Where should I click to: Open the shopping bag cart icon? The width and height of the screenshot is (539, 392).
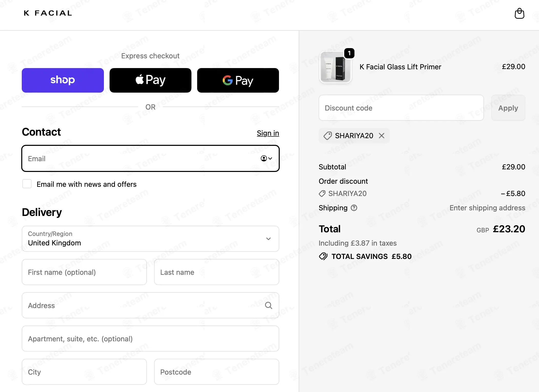pyautogui.click(x=519, y=14)
